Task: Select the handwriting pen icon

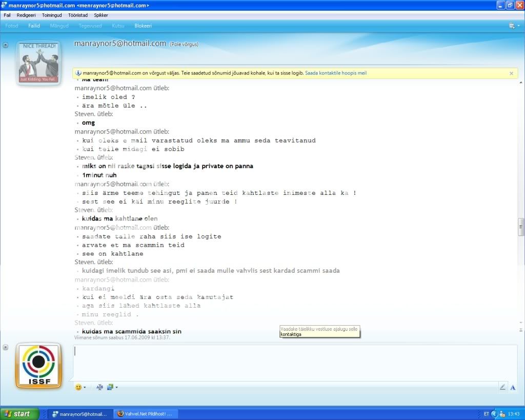Action: [x=502, y=387]
